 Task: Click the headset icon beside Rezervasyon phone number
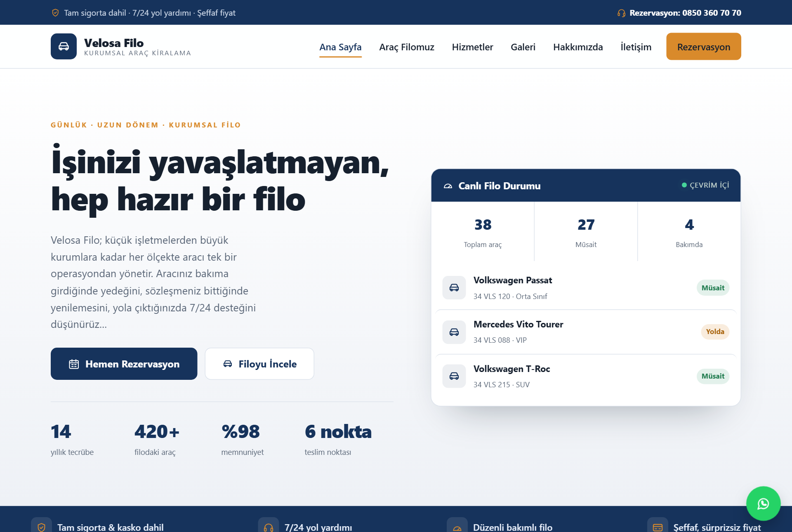click(x=621, y=13)
